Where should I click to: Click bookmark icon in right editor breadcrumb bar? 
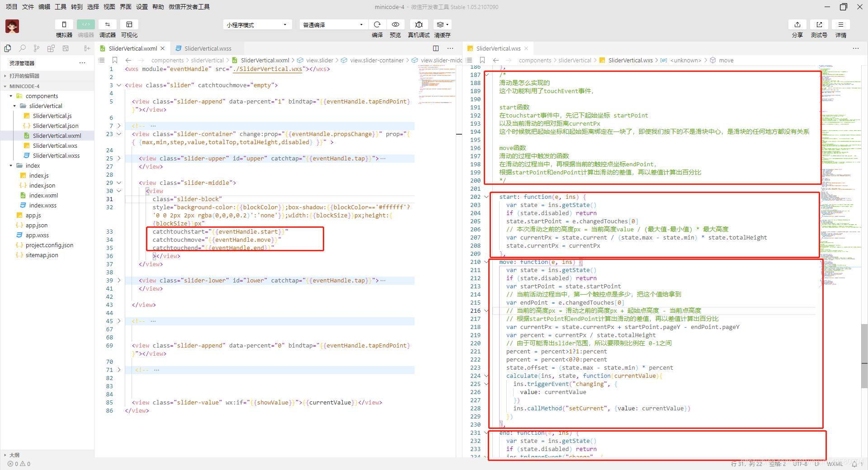click(482, 60)
